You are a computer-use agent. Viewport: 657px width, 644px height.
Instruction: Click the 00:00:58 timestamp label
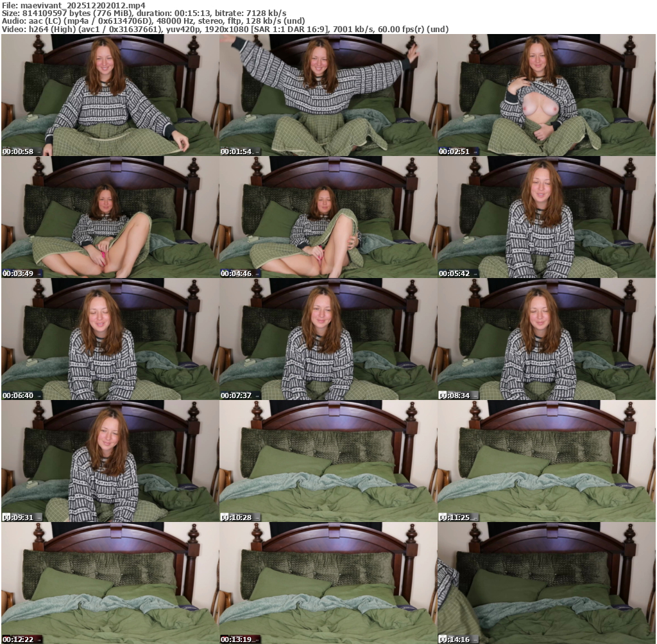click(x=18, y=152)
